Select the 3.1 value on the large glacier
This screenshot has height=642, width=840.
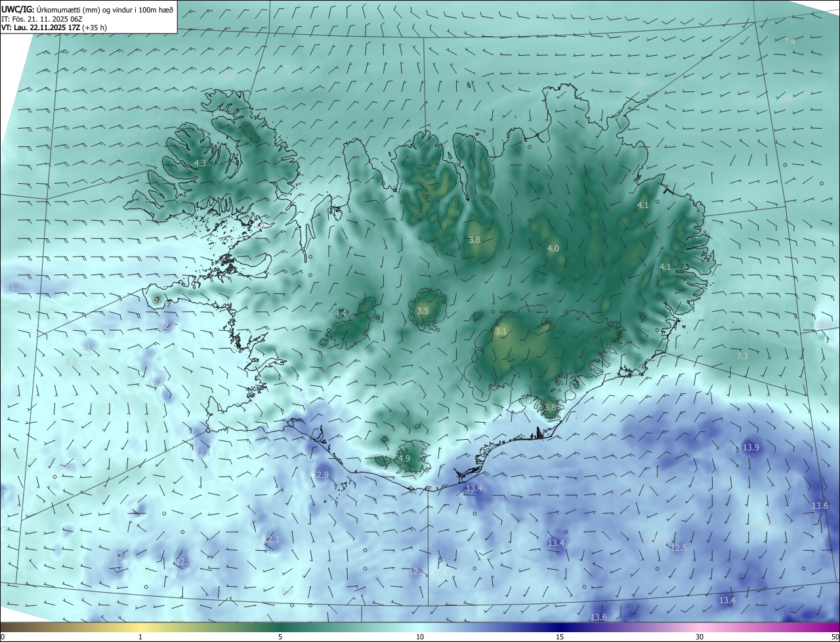(501, 332)
